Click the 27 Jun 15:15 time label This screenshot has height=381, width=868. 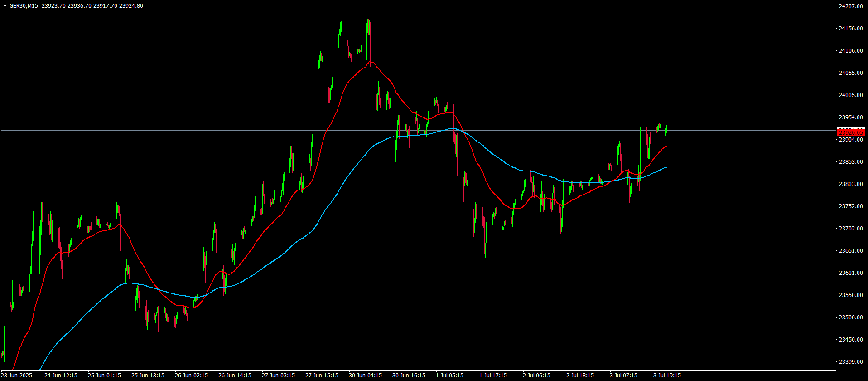tap(322, 376)
